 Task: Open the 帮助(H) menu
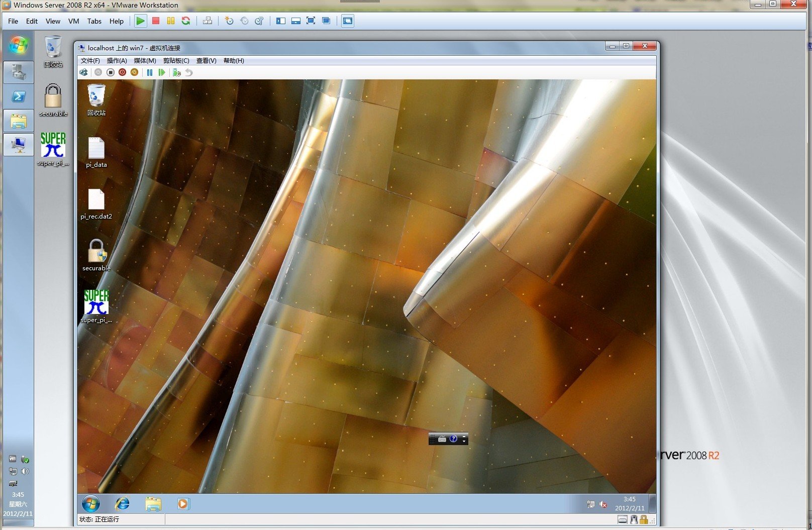coord(234,61)
